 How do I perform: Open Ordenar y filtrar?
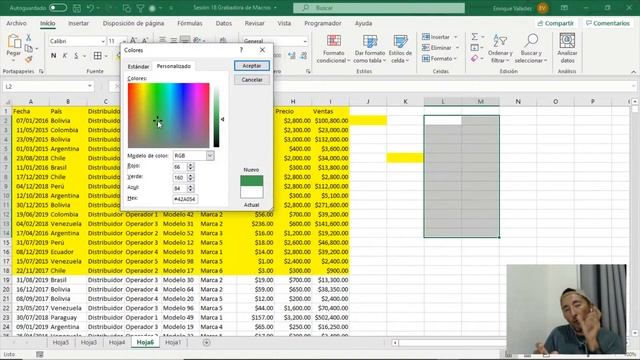pos(500,49)
